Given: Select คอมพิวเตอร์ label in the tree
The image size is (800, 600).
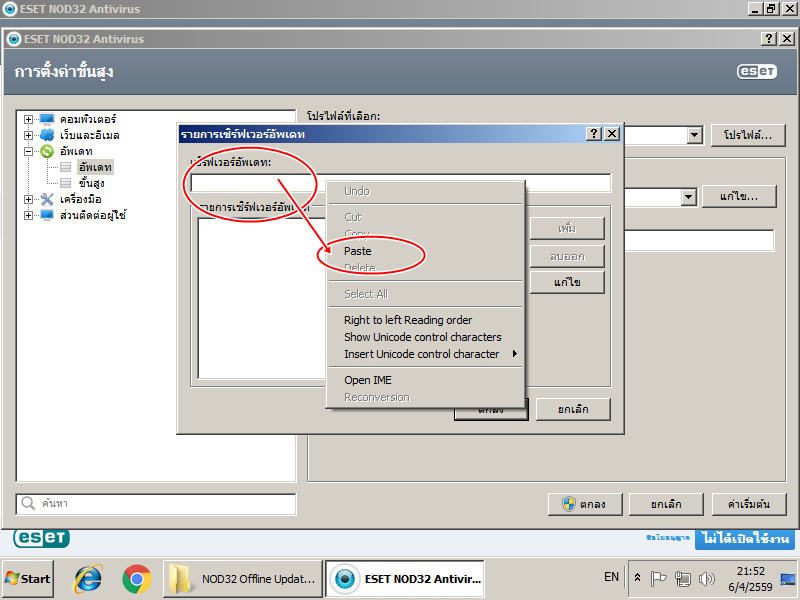Looking at the screenshot, I should tap(88, 119).
